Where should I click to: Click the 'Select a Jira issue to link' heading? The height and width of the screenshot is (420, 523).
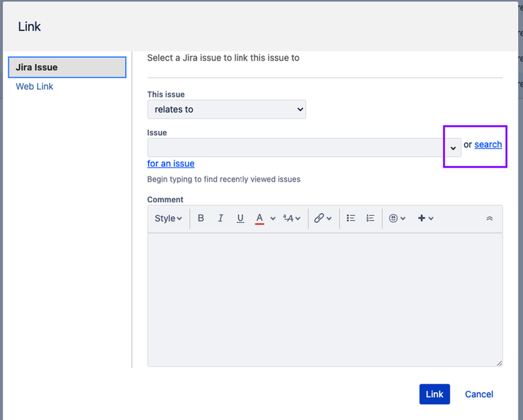coord(223,58)
